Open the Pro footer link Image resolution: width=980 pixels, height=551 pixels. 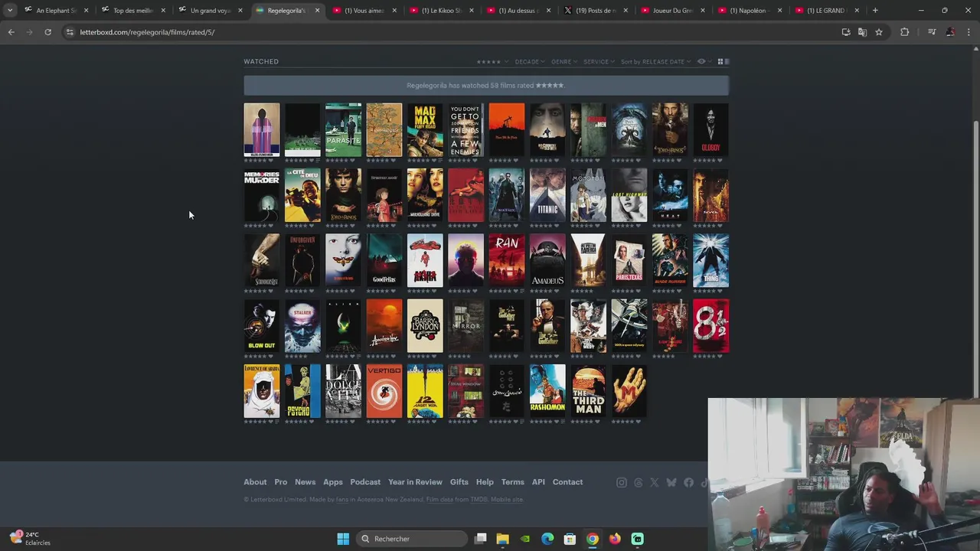(x=281, y=482)
